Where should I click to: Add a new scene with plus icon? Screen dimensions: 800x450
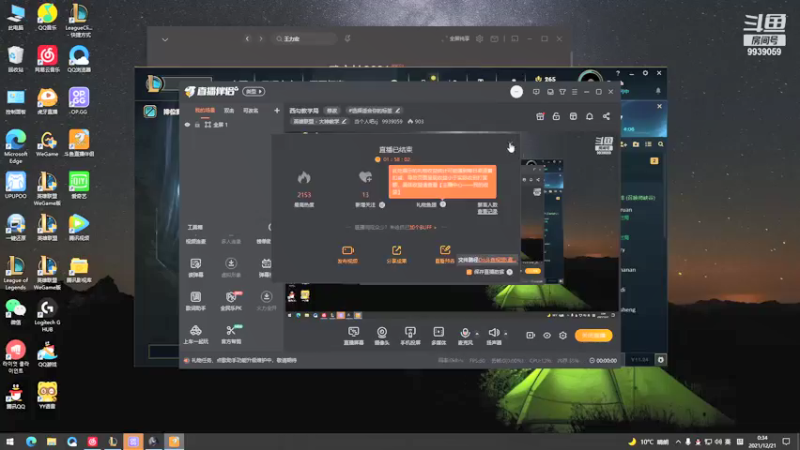coord(277,110)
